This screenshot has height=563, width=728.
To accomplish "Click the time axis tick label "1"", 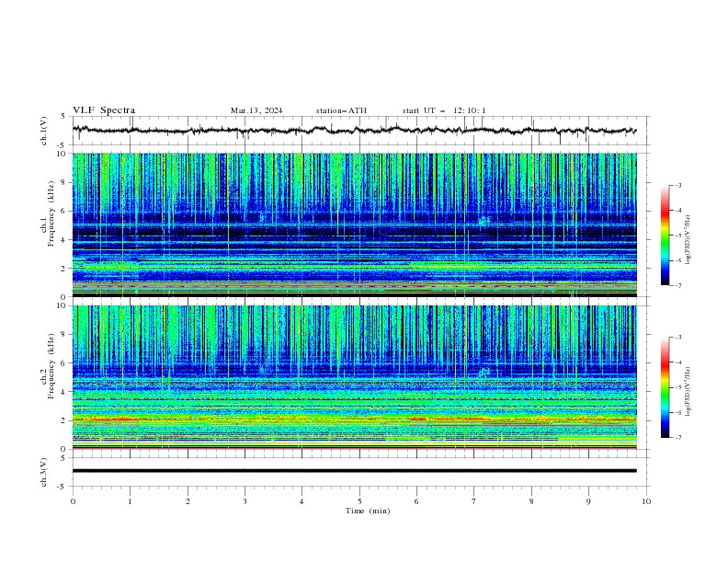I will 130,501.
